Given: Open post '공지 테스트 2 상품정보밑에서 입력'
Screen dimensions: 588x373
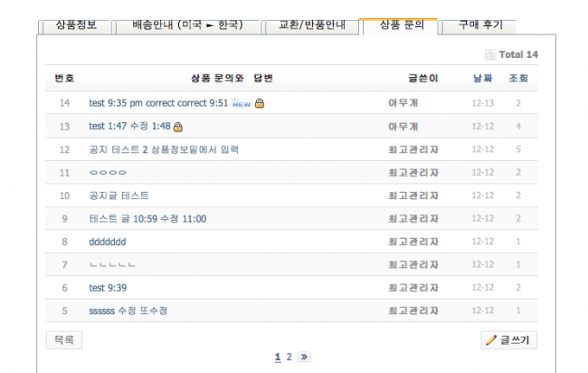Looking at the screenshot, I should point(164,149).
